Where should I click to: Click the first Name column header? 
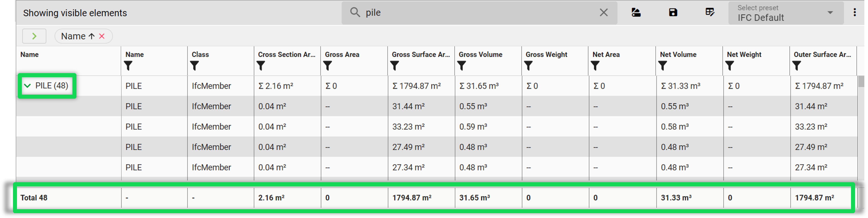pos(29,54)
